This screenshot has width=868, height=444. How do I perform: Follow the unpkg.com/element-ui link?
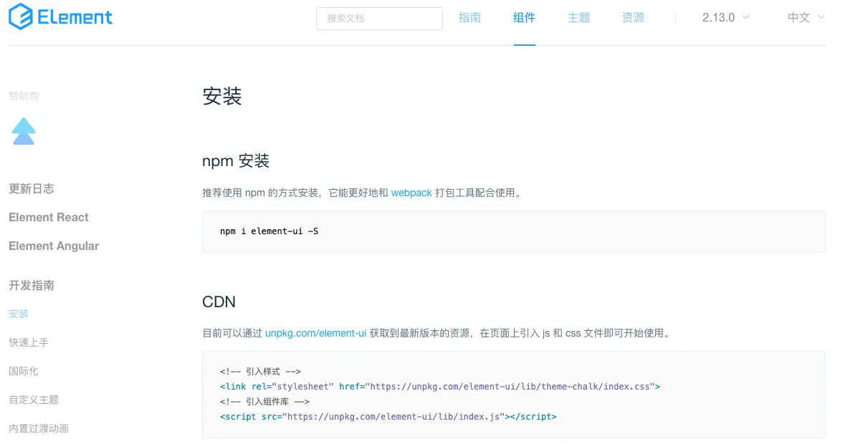point(316,333)
